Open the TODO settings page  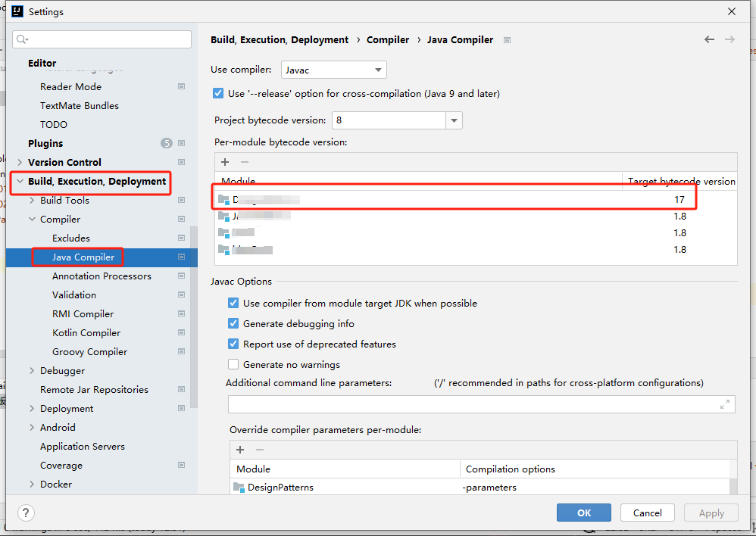pos(54,124)
